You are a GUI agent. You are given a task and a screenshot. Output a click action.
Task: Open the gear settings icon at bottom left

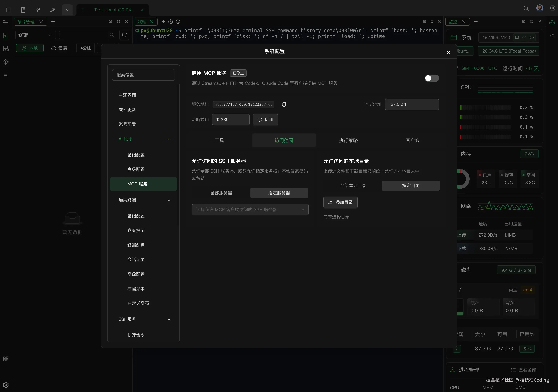[6, 385]
